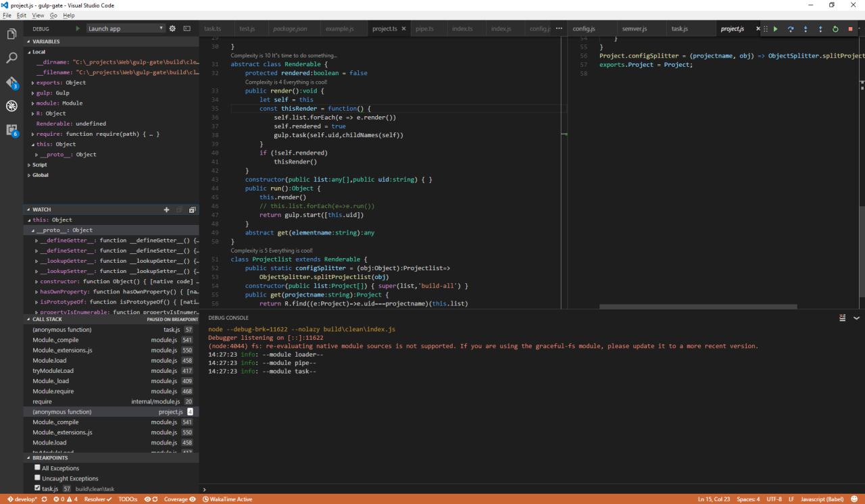Open the Go menu

[53, 15]
